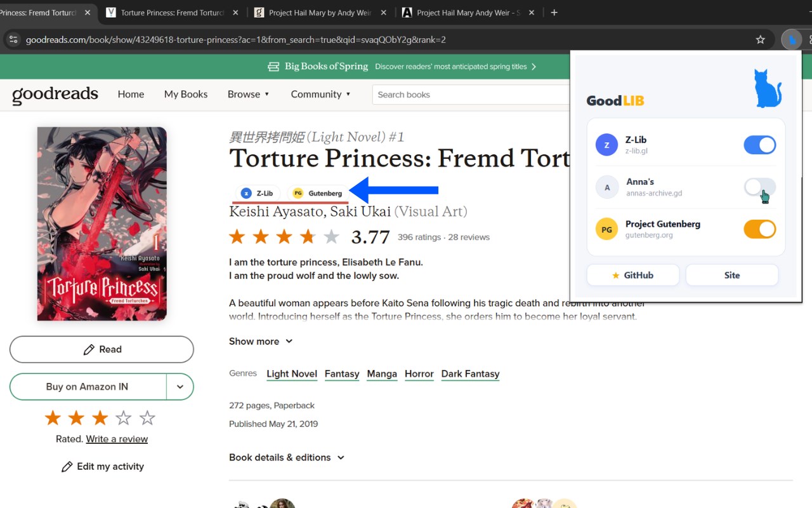Click the blue cat logo in GoodLIB popup
This screenshot has height=508, width=812.
[x=767, y=90]
